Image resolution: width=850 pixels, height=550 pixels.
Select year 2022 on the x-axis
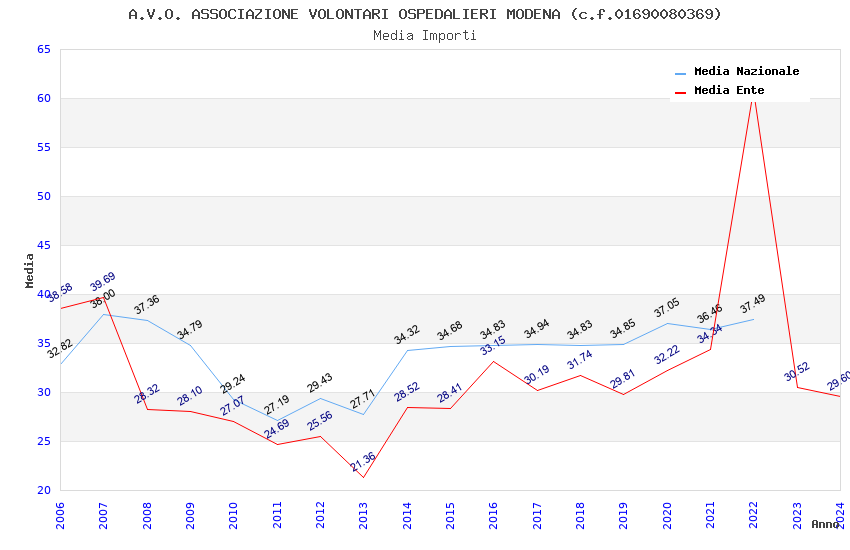click(x=754, y=515)
